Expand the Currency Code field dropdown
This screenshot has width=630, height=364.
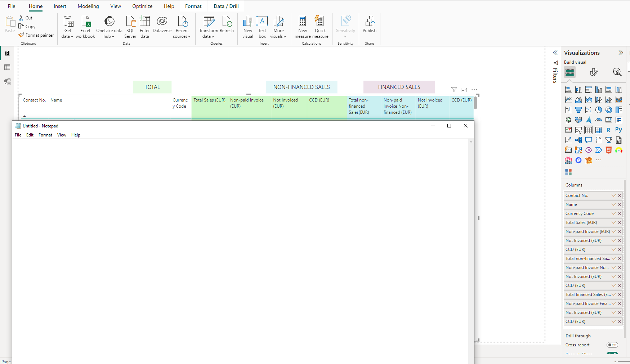614,214
